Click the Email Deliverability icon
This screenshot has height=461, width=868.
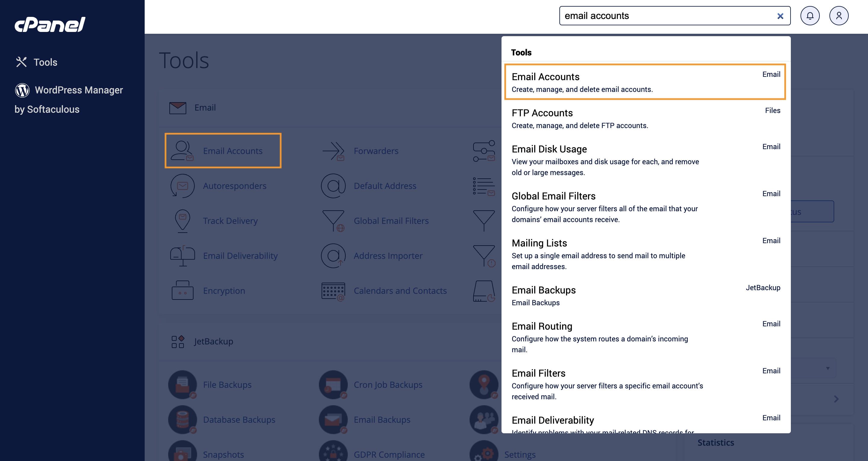[x=182, y=256]
